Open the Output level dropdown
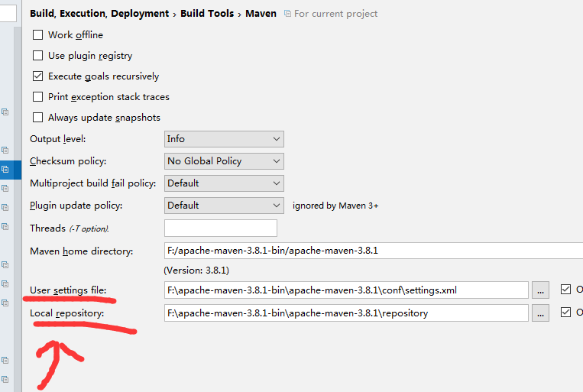583x392 pixels. [x=224, y=139]
